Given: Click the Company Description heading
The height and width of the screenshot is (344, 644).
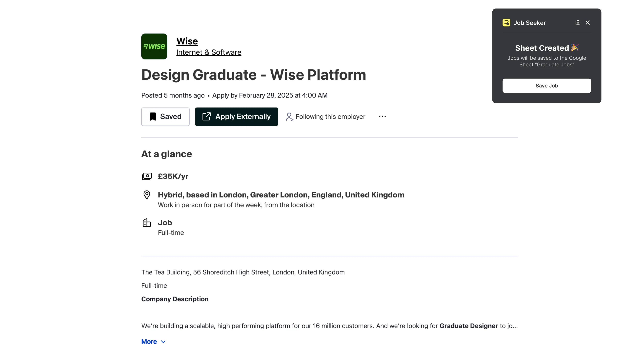Looking at the screenshot, I should point(175,299).
